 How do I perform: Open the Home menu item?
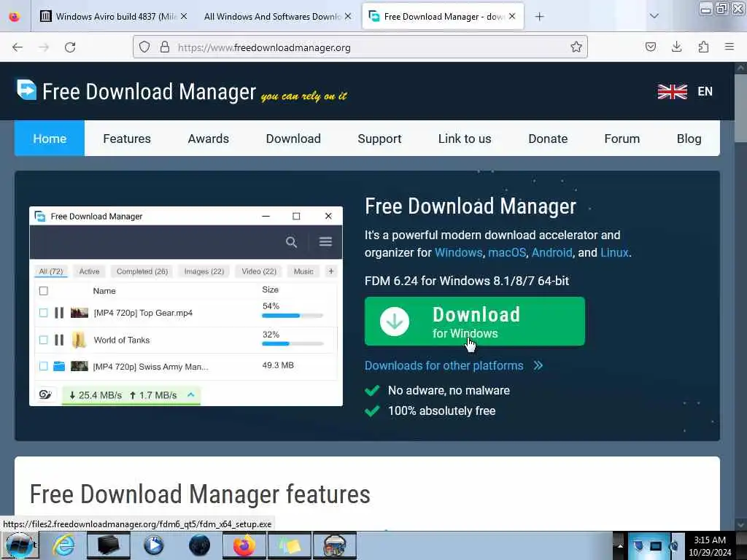(x=50, y=139)
